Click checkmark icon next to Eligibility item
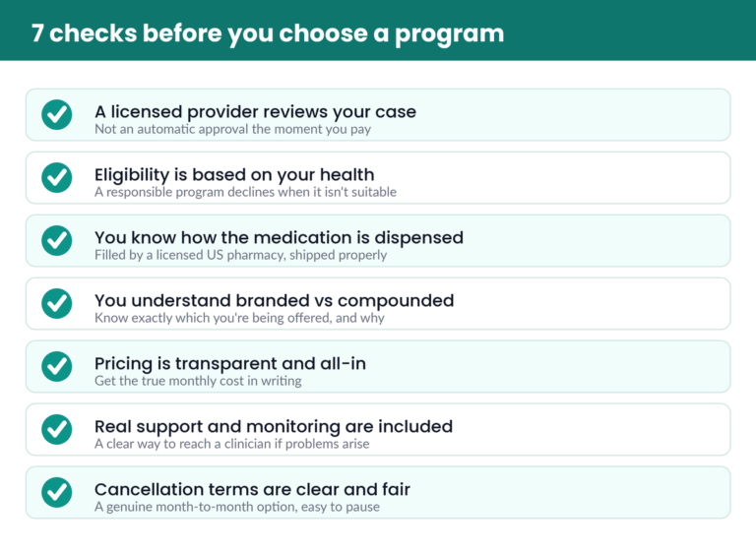756x554 pixels. pyautogui.click(x=57, y=177)
